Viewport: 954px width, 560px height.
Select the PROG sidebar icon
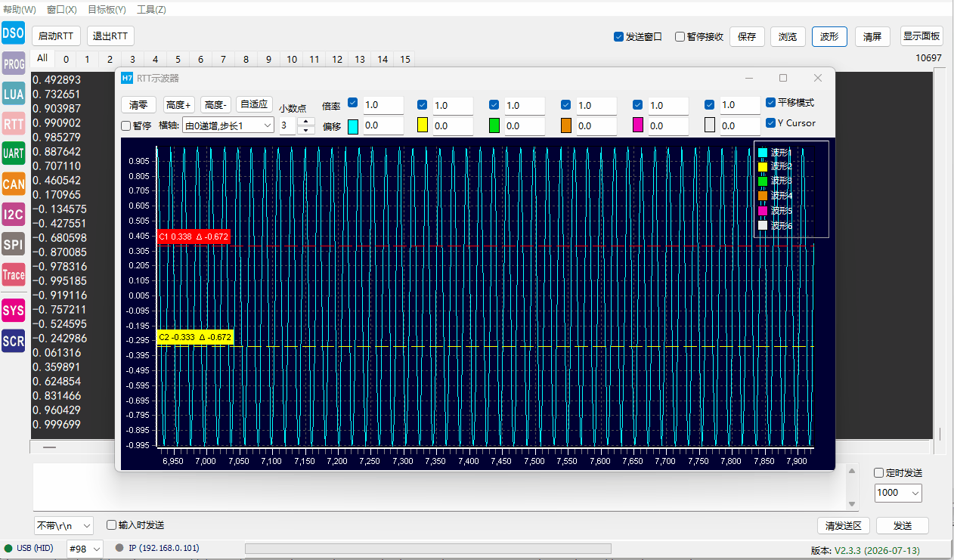point(14,63)
